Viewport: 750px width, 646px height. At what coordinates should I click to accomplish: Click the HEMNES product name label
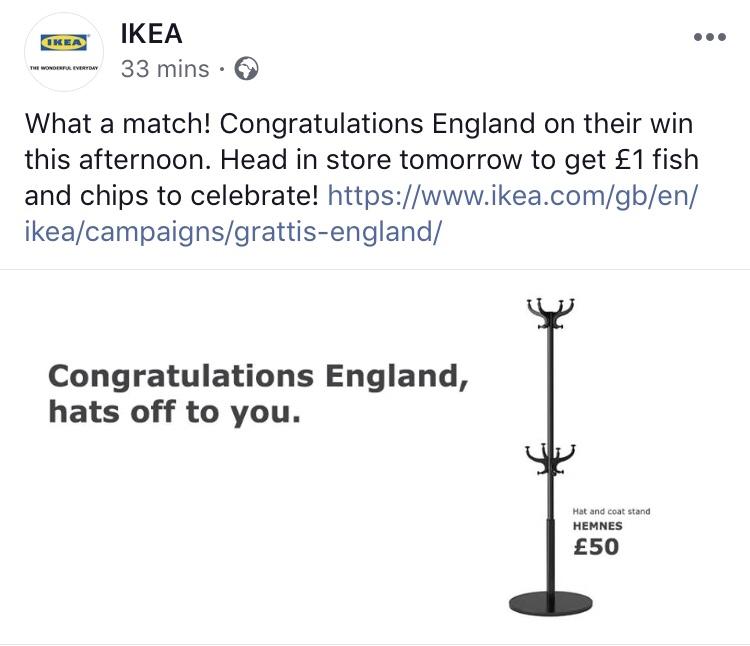click(x=597, y=526)
